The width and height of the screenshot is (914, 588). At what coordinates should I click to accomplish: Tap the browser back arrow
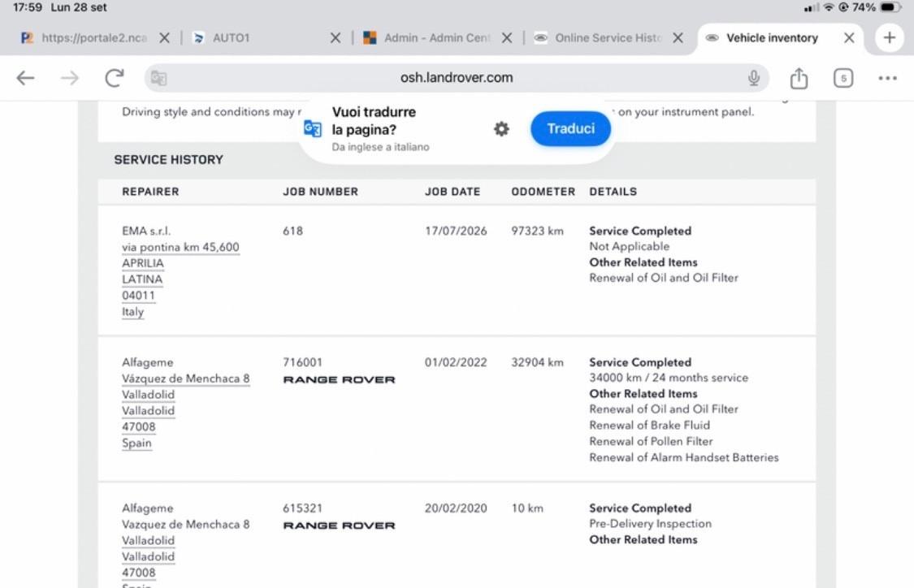point(25,77)
